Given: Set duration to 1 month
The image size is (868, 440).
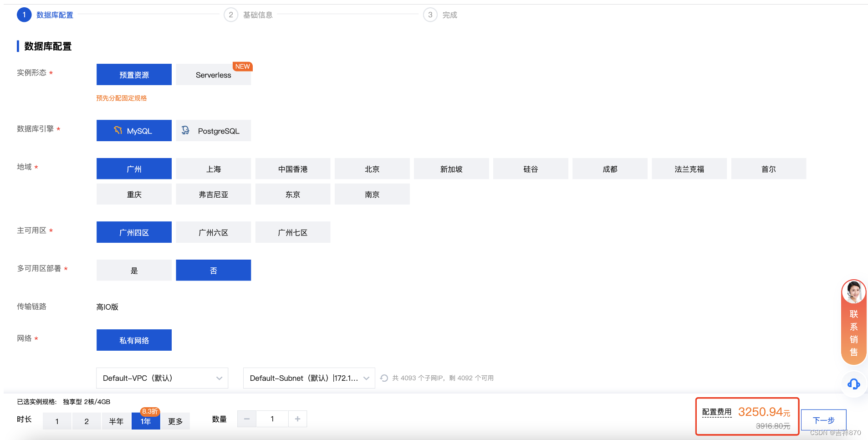Looking at the screenshot, I should tap(57, 421).
